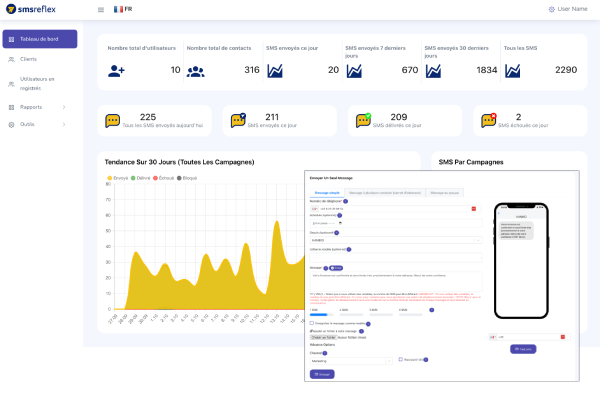
Task: Toggle the hamburger sidebar menu icon
Action: (100, 9)
